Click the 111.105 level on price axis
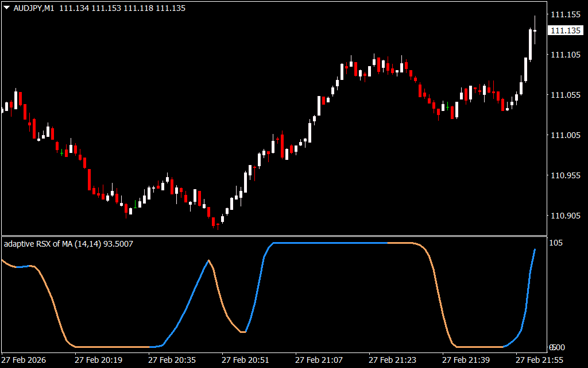The image size is (588, 368). click(x=565, y=55)
